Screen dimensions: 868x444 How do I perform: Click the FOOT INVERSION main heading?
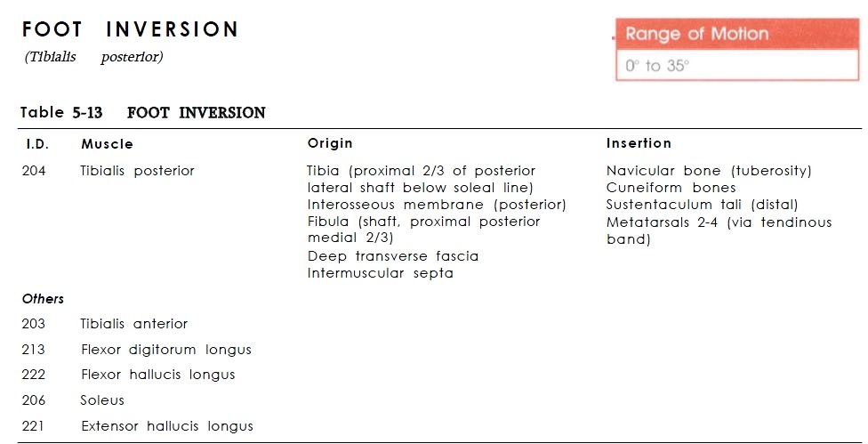pyautogui.click(x=130, y=29)
